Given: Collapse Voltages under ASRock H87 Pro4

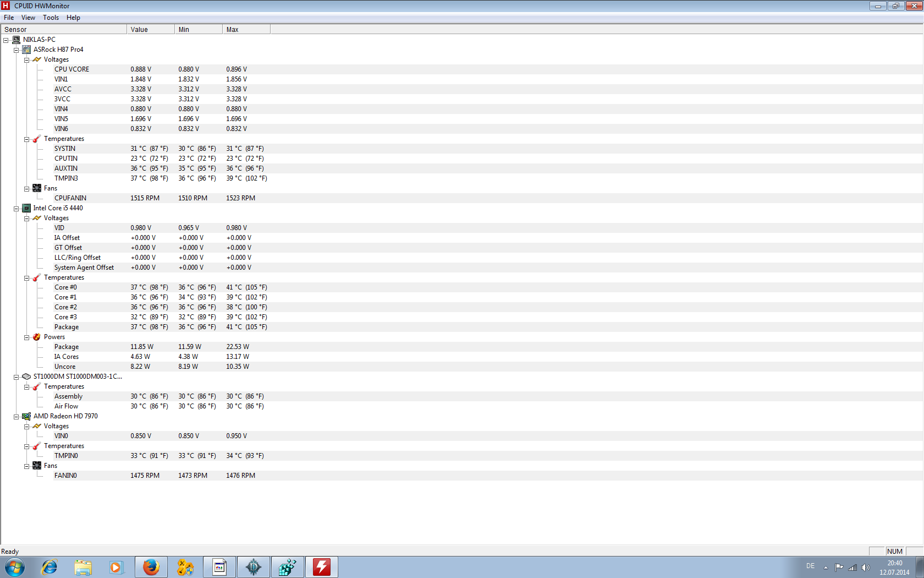Looking at the screenshot, I should (x=26, y=60).
